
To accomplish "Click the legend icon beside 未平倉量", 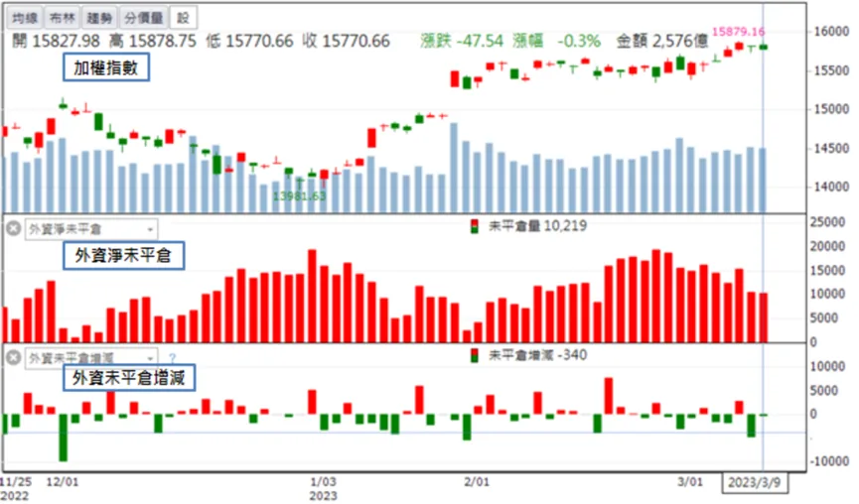I will [x=475, y=226].
